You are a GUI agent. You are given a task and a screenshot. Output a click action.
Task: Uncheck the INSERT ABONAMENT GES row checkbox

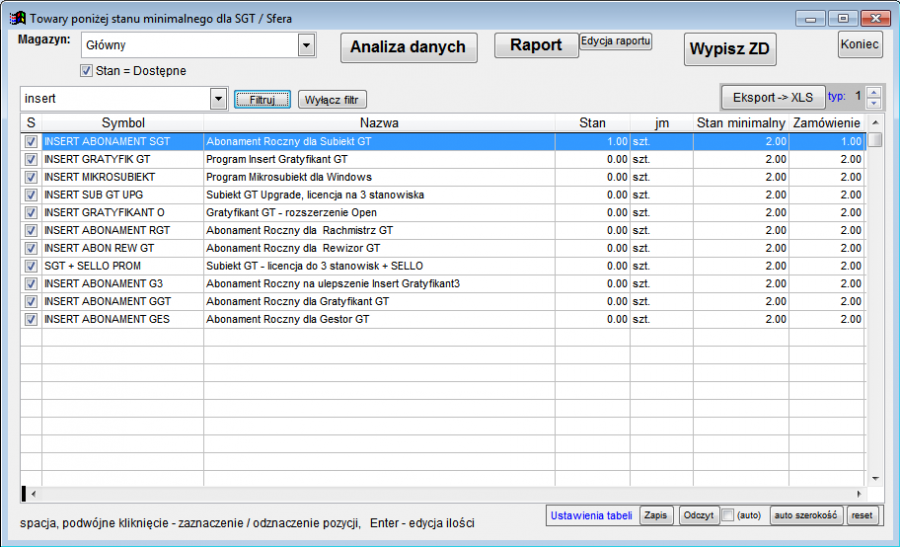pyautogui.click(x=31, y=320)
